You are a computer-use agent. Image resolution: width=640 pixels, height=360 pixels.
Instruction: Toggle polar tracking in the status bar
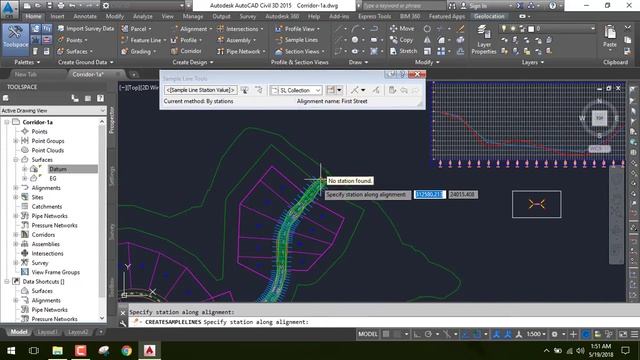(428, 334)
